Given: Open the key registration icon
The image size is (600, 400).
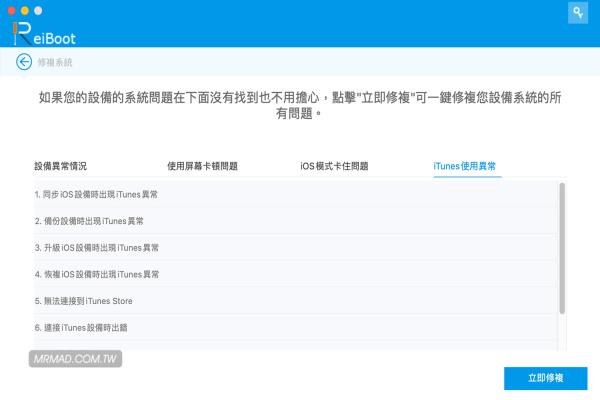Looking at the screenshot, I should point(578,13).
